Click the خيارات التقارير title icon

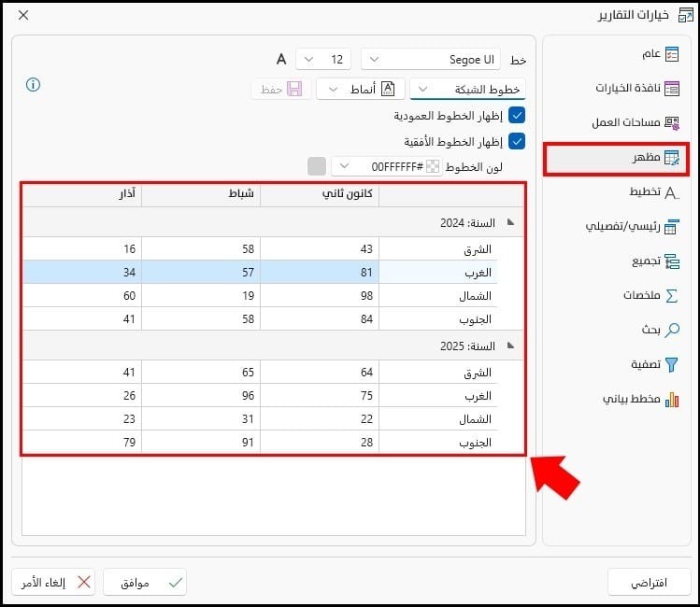coord(686,15)
